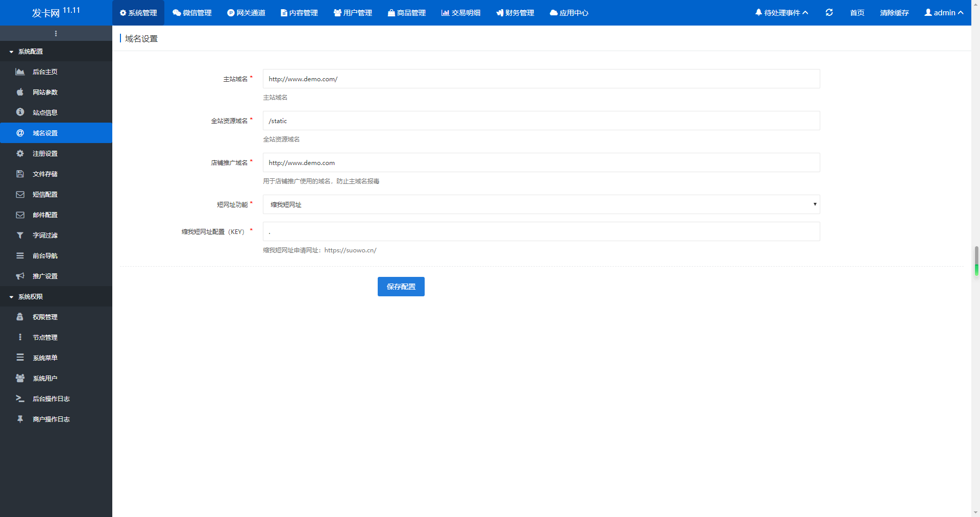The image size is (980, 517).
Task: Click the 后台主页 chart icon in sidebar
Action: pos(20,72)
